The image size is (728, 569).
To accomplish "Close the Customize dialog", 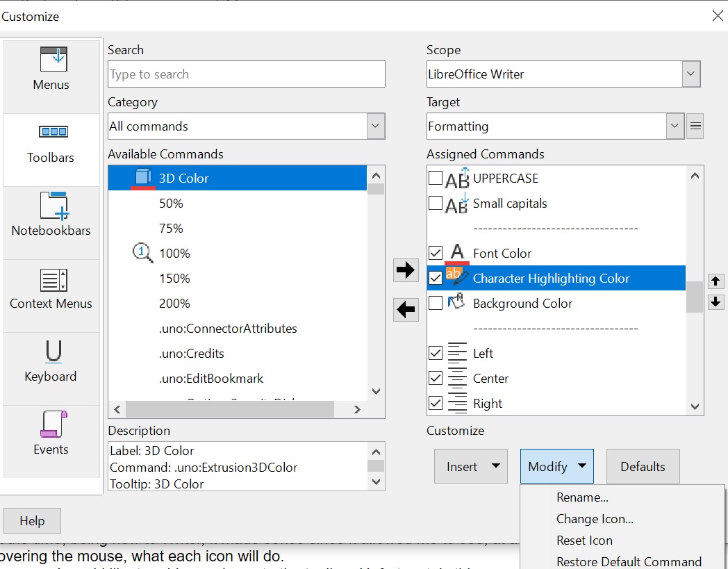I will (718, 16).
